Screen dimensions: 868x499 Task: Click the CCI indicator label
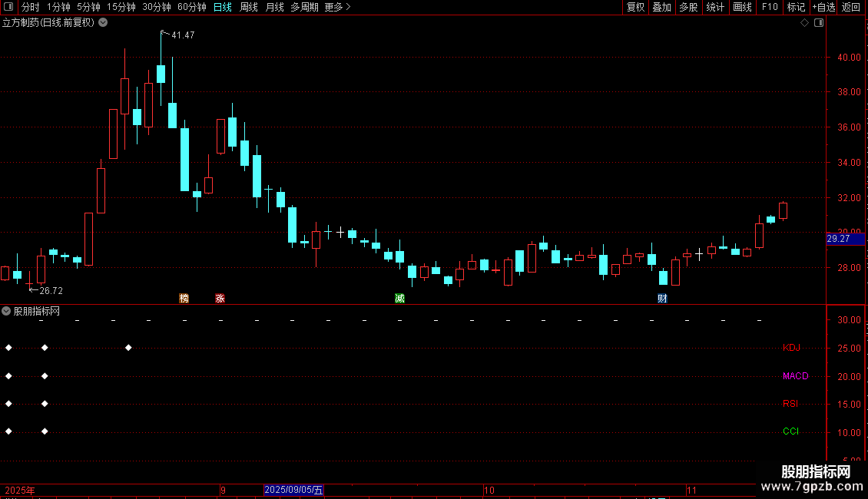(x=790, y=431)
